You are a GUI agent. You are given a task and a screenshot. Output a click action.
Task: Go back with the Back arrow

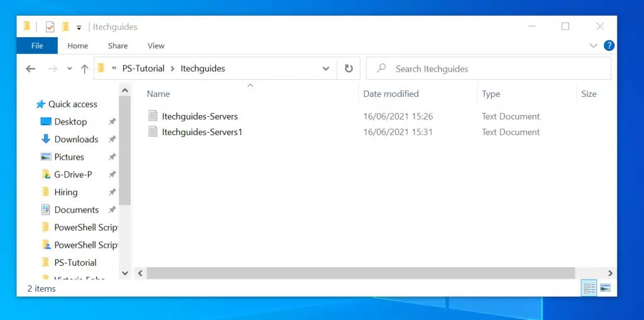30,69
